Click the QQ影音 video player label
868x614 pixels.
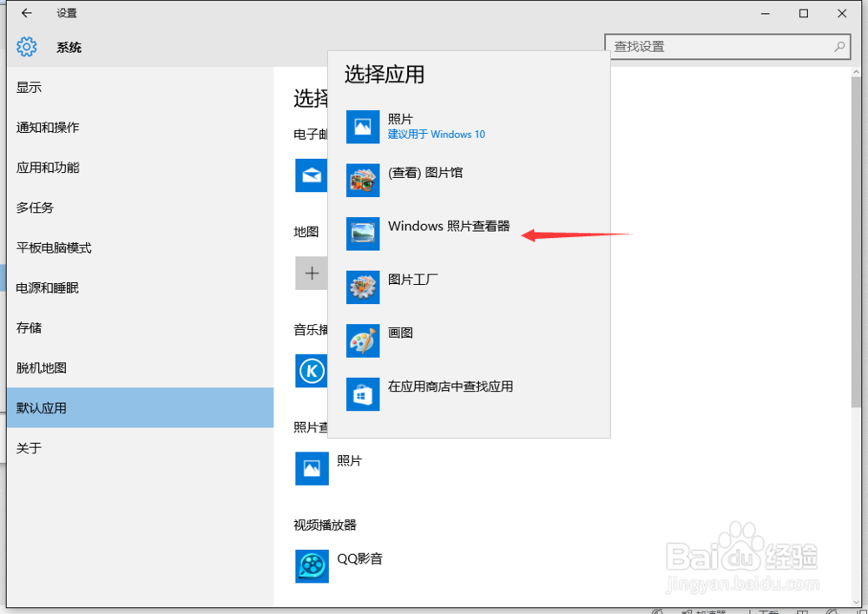[360, 558]
